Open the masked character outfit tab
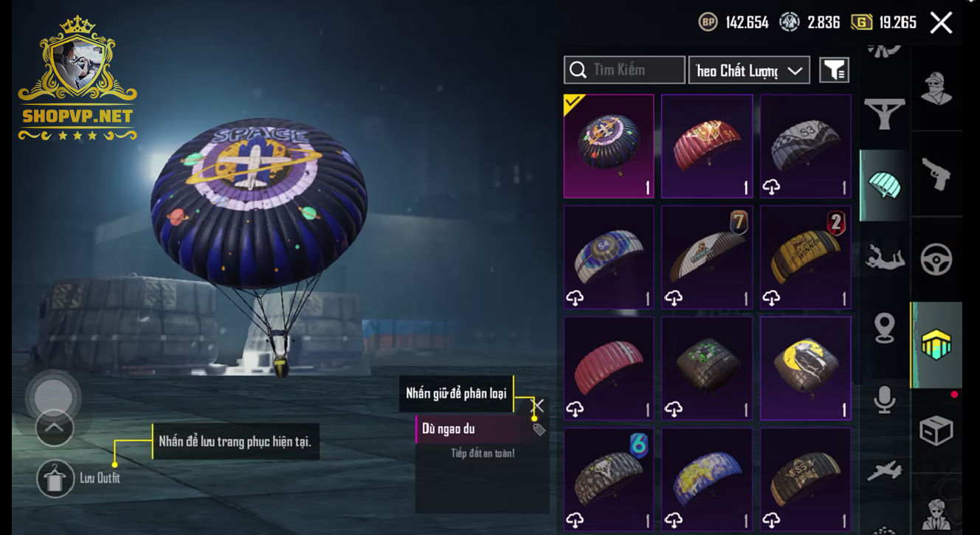The height and width of the screenshot is (535, 980). 936,89
